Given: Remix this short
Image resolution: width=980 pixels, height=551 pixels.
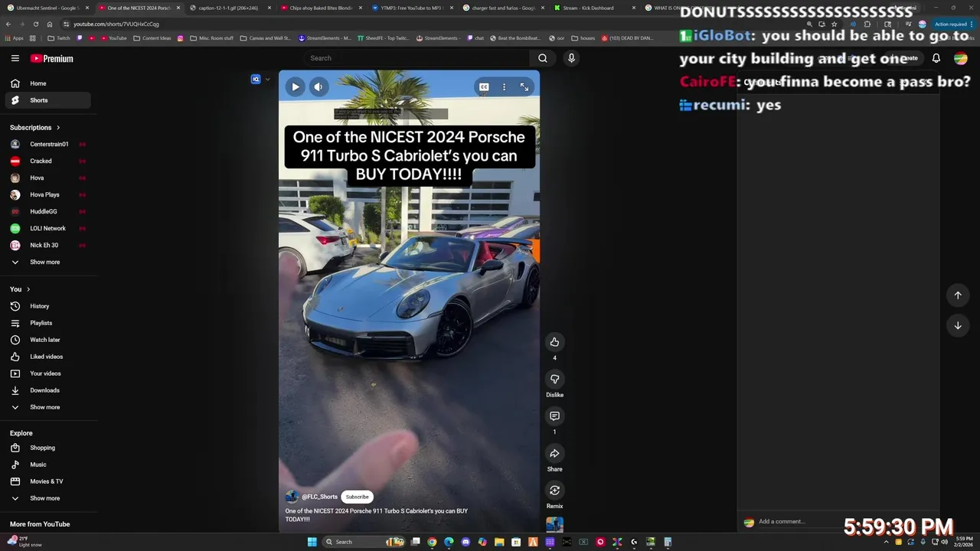Looking at the screenshot, I should tap(554, 491).
